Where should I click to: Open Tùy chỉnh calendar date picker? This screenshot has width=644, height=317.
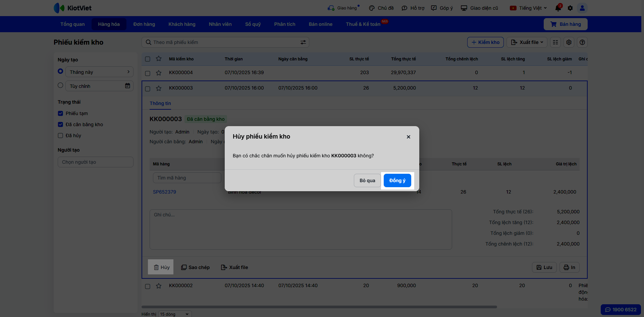127,86
